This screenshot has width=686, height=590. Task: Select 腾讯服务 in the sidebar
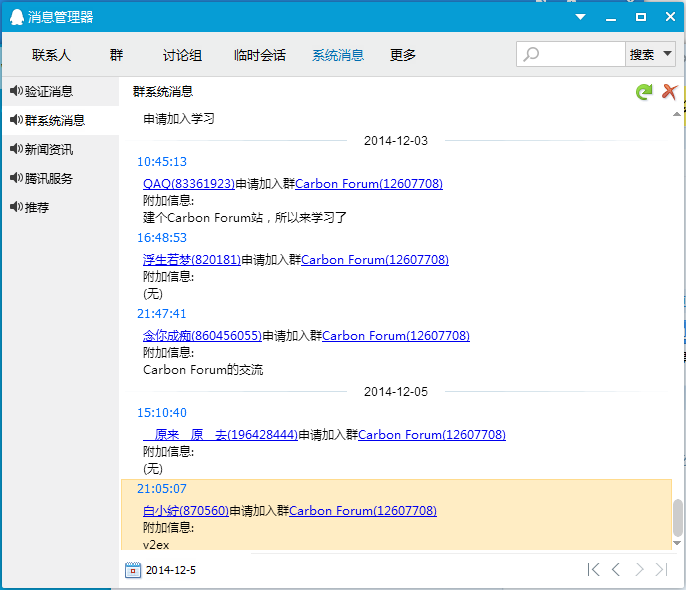[60, 178]
